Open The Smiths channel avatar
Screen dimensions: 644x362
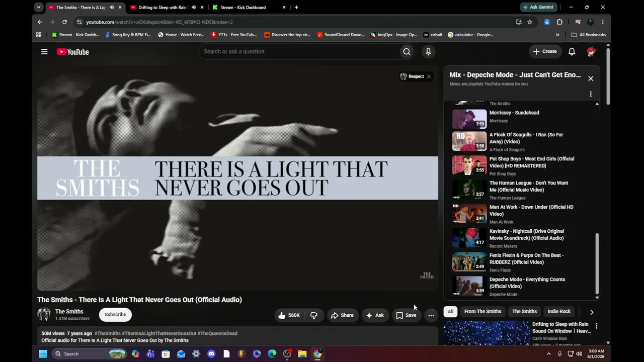click(x=44, y=314)
